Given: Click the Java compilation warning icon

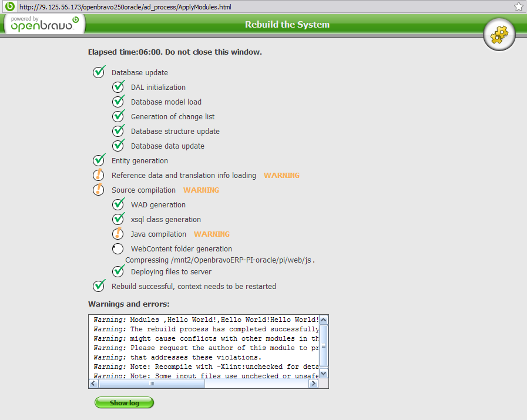Looking at the screenshot, I should point(119,234).
